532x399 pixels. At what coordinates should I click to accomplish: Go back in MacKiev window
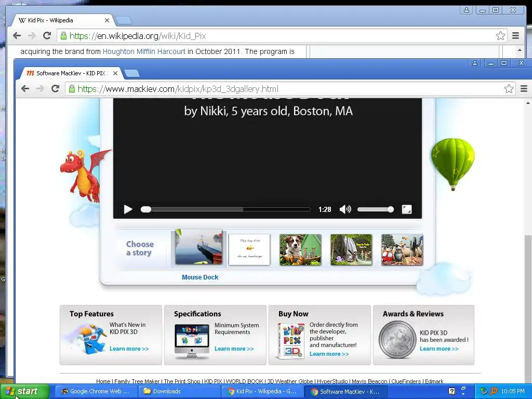tap(25, 88)
